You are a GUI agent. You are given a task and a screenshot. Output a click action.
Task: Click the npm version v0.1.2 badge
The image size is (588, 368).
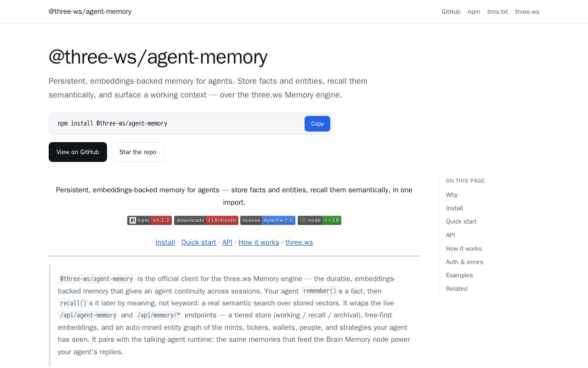149,220
